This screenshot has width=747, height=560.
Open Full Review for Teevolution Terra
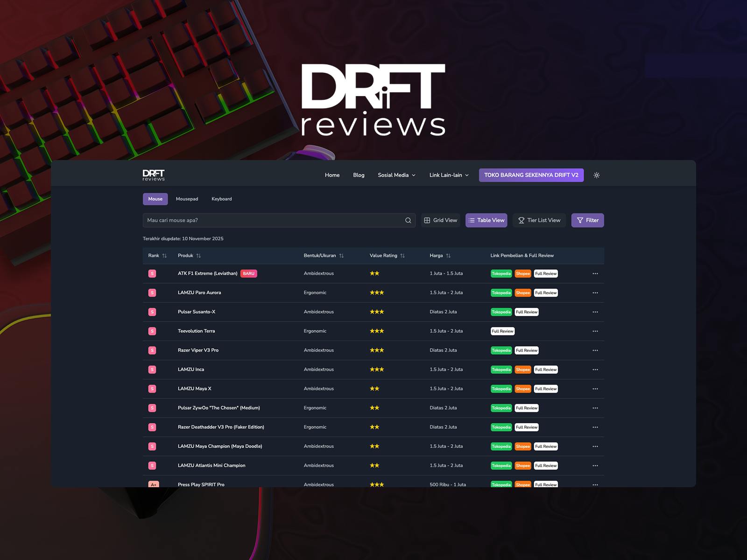pyautogui.click(x=503, y=331)
